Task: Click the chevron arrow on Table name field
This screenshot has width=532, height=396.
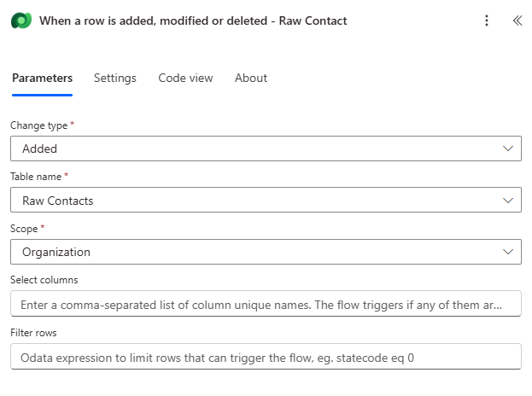Action: (509, 201)
